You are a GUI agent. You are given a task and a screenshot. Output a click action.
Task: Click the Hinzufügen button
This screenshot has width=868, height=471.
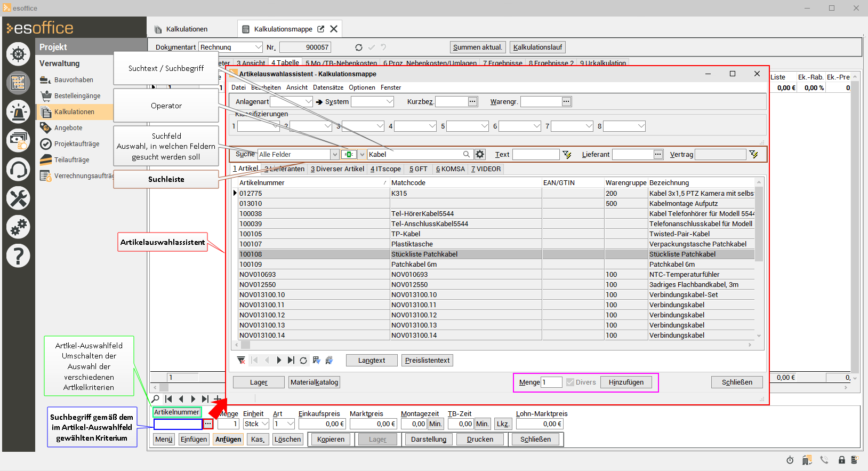pos(626,382)
